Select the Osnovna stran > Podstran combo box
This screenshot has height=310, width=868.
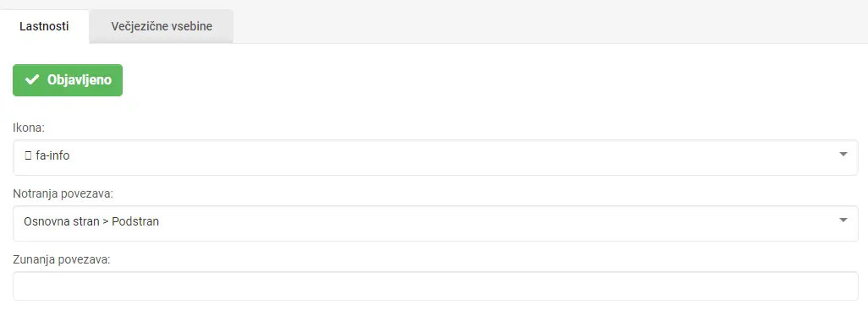tap(436, 223)
